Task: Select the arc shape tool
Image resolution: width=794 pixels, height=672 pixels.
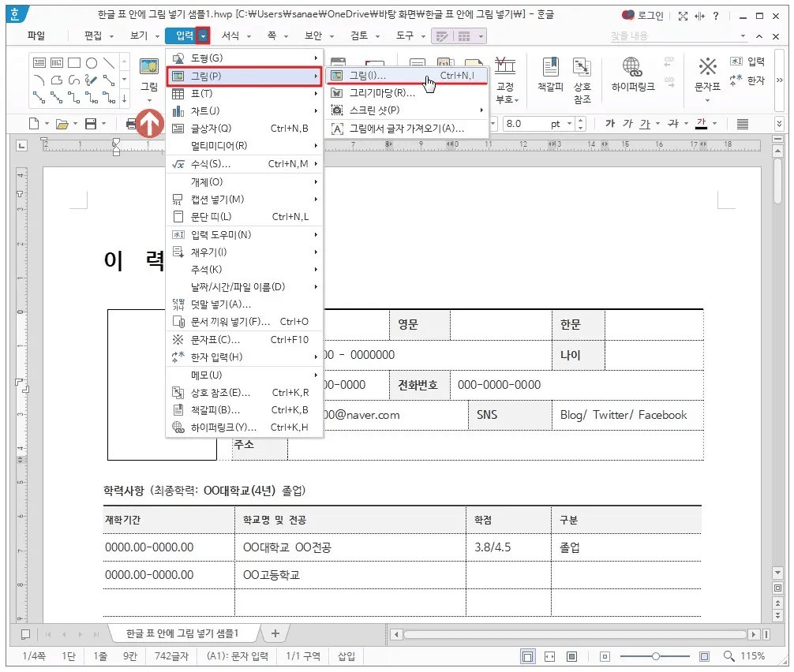Action: (x=39, y=80)
